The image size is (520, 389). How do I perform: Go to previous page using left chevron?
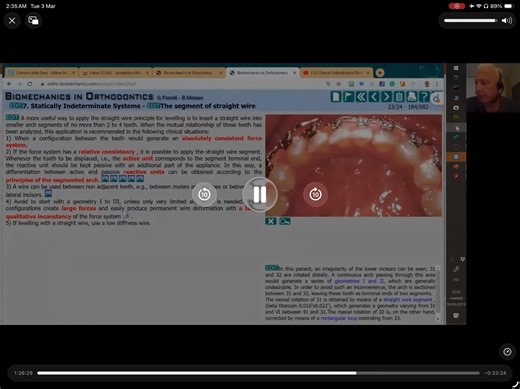pos(374,97)
